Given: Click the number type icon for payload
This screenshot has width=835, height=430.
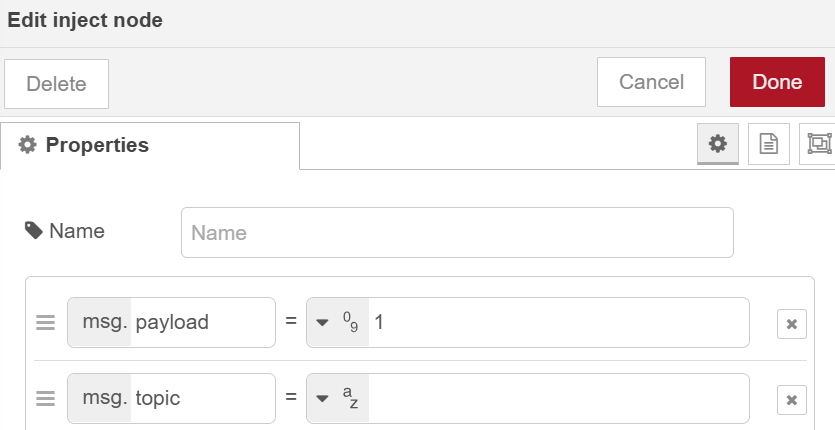Looking at the screenshot, I should [350, 322].
